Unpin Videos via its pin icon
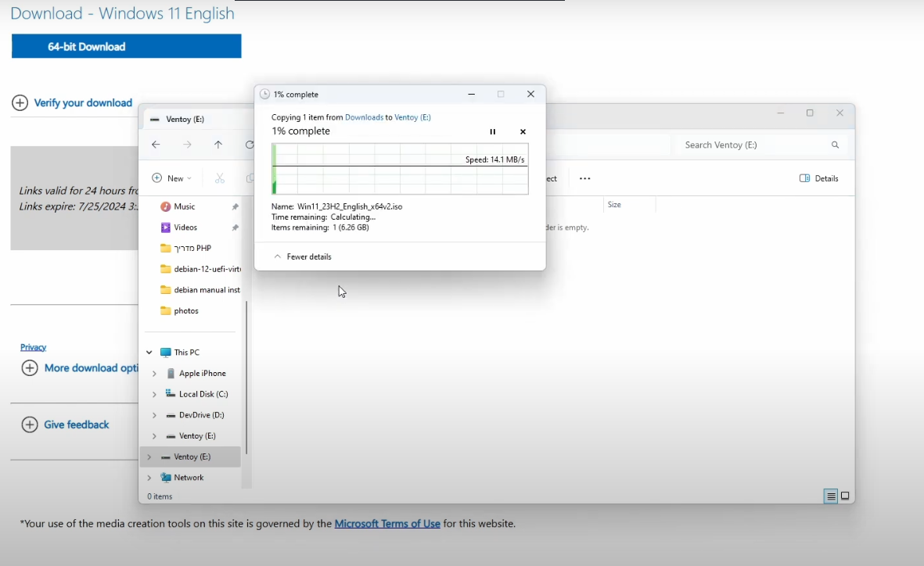 235,227
